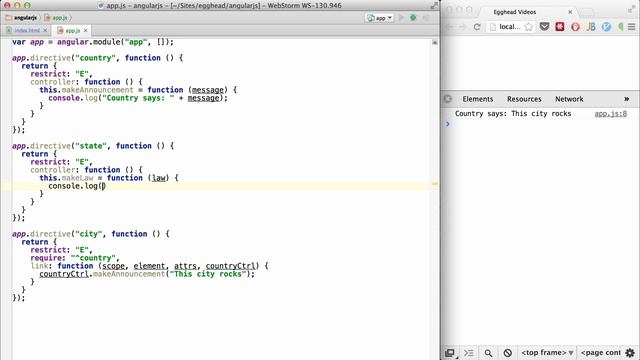Toggle WebStorm window fullscreen arrow icon
This screenshot has height=360, width=640.
pos(433,6)
